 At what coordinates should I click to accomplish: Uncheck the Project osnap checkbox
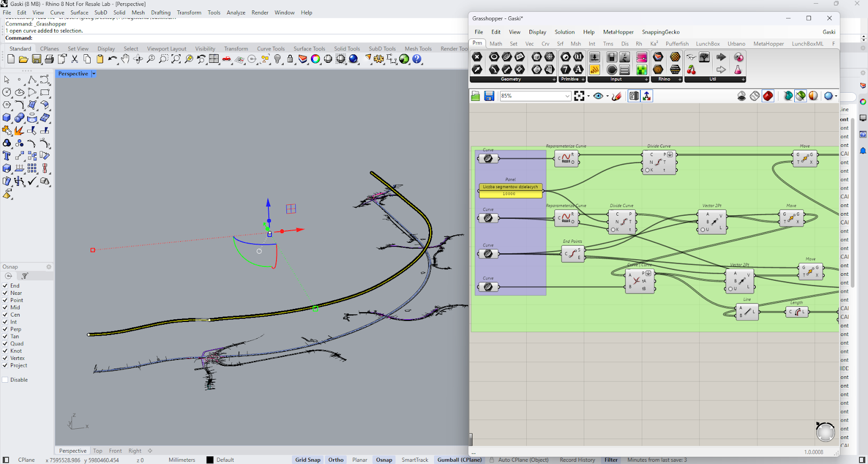[x=5, y=365]
